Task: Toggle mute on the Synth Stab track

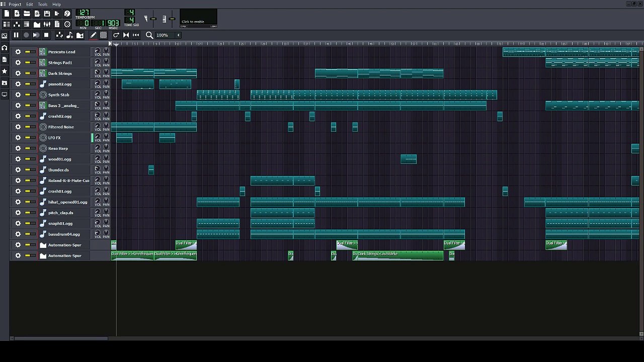Action: point(27,95)
